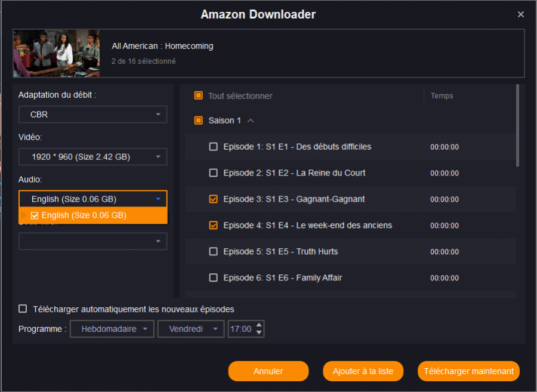Check Episode 2 La Reine du Court

point(214,173)
